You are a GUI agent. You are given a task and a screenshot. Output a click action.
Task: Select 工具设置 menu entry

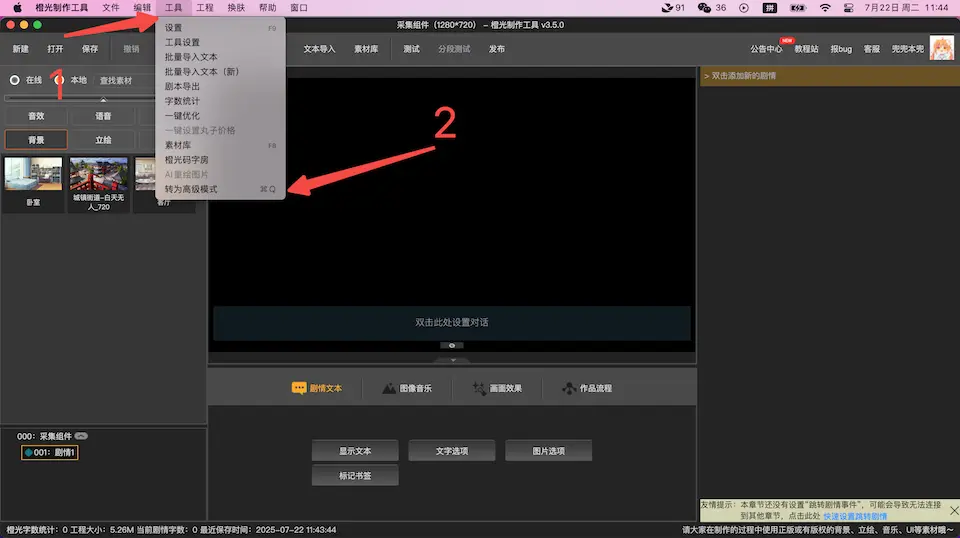tap(220, 42)
